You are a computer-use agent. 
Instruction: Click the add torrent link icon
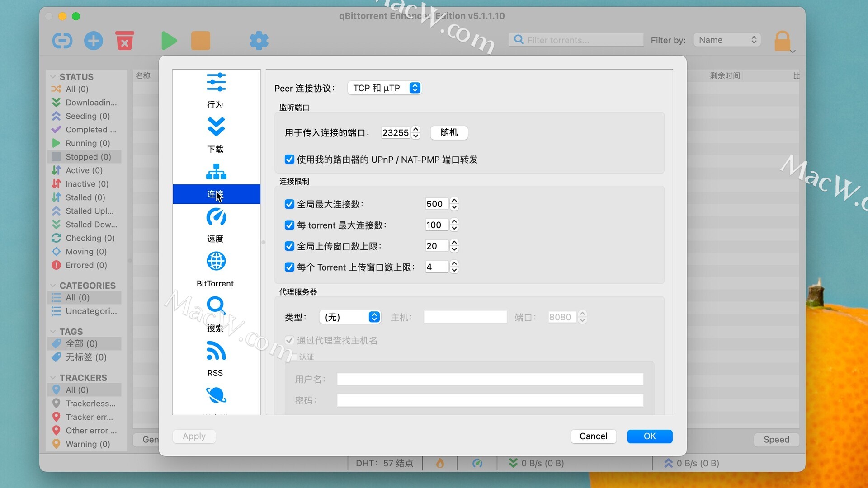pyautogui.click(x=62, y=41)
